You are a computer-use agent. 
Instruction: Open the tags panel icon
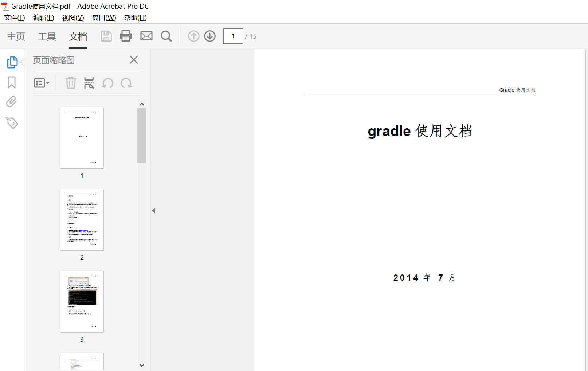click(x=12, y=123)
